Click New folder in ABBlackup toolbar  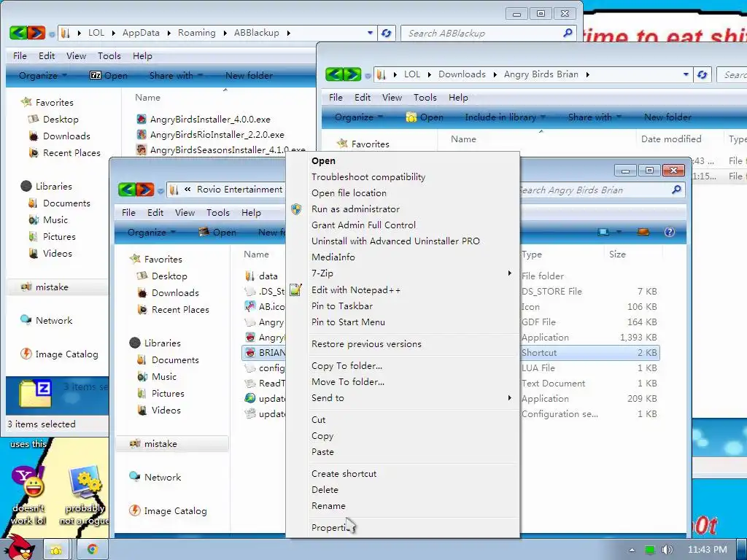249,76
